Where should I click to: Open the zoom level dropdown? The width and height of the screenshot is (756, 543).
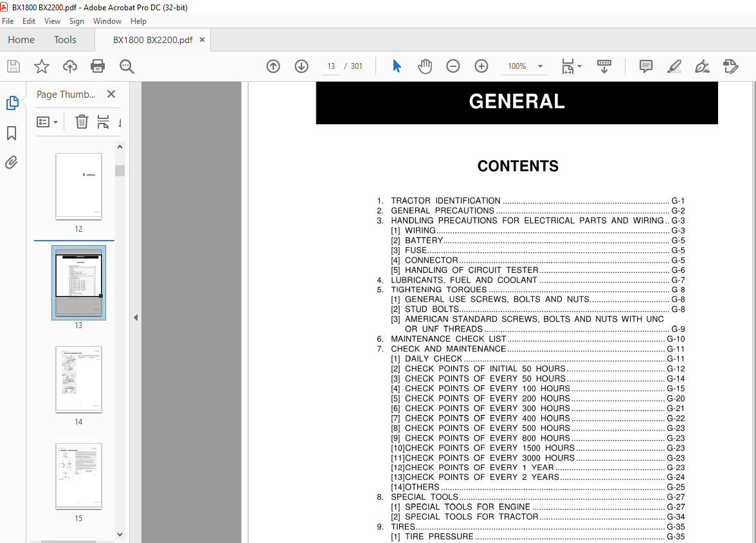[x=540, y=66]
